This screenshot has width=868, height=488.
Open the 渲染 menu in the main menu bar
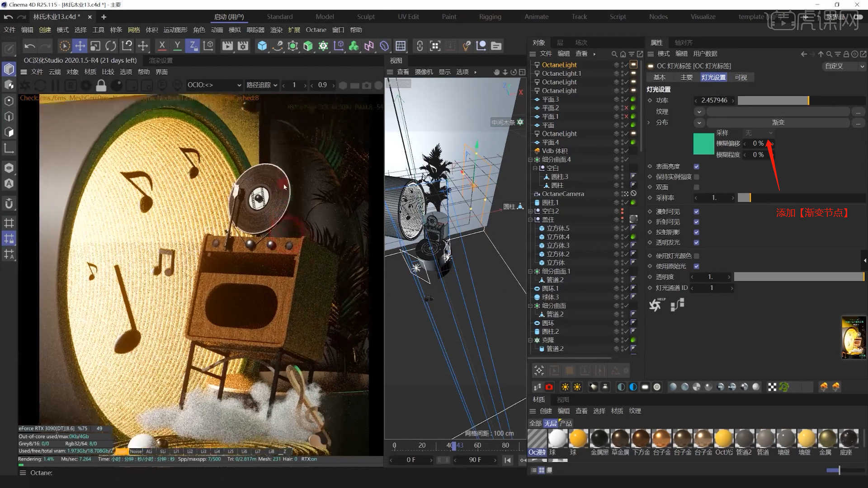[276, 30]
